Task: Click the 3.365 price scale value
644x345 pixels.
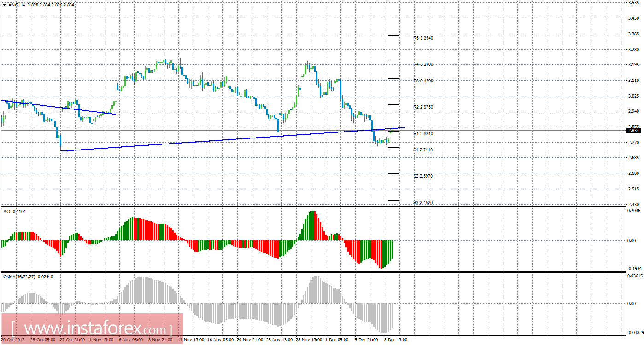Action: pos(633,34)
